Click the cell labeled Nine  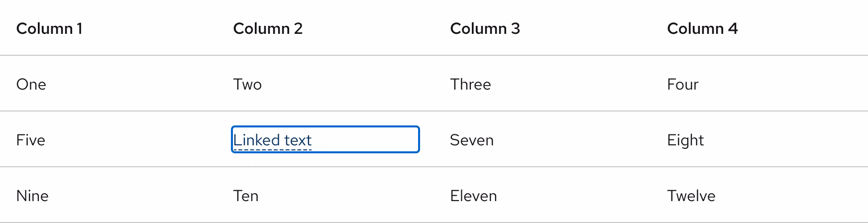32,196
